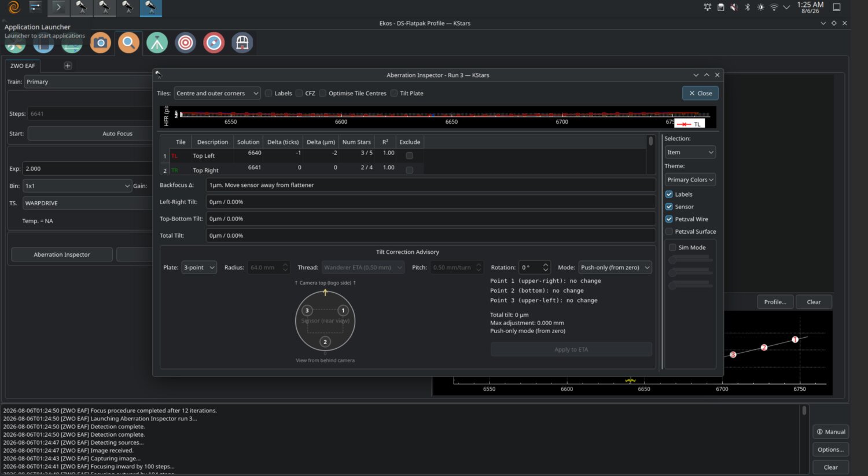The image size is (868, 476).
Task: Open the Primary Colors theme dropdown
Action: tap(690, 180)
